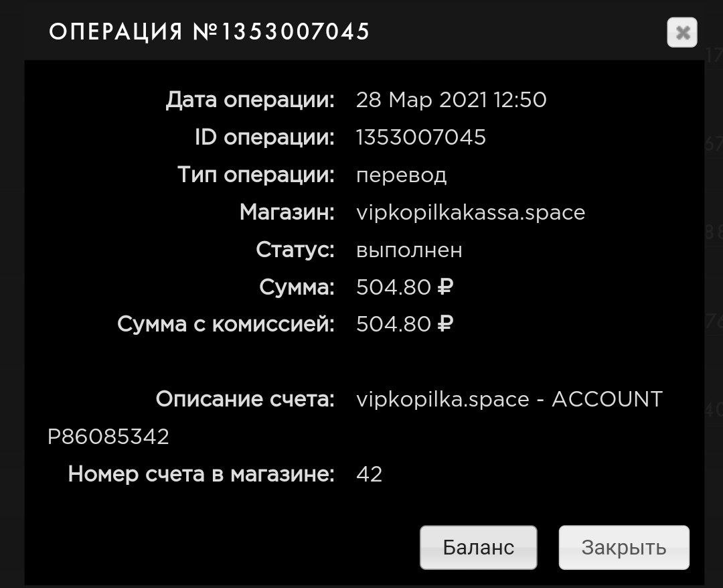The width and height of the screenshot is (723, 588).
Task: Click the Магазин label
Action: 287,213
